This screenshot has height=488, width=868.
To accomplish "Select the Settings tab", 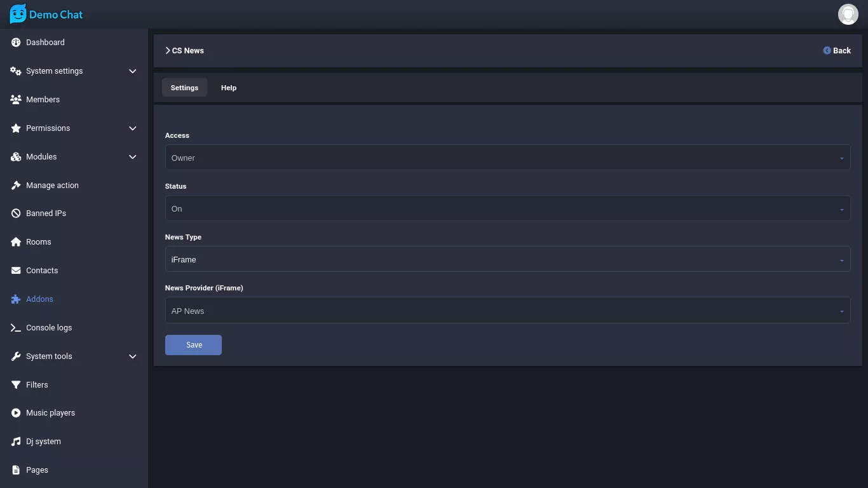I will (184, 88).
